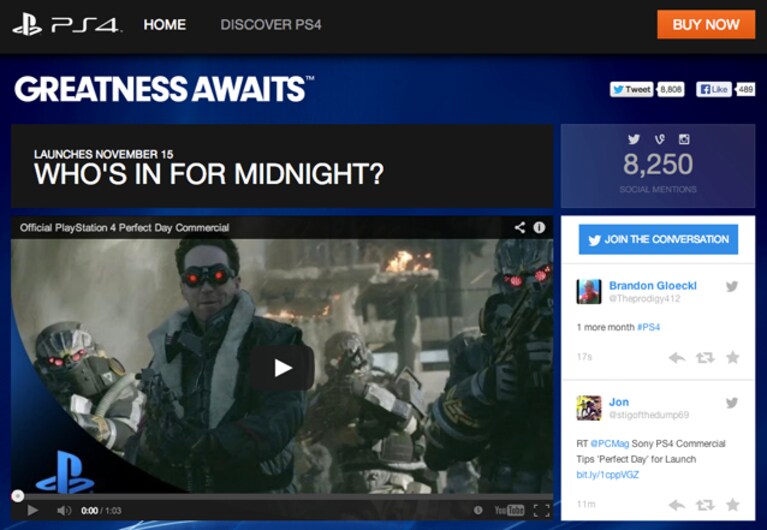
Task: Click WHO'S IN FOR MIDNIGHT? headline
Action: 209,174
